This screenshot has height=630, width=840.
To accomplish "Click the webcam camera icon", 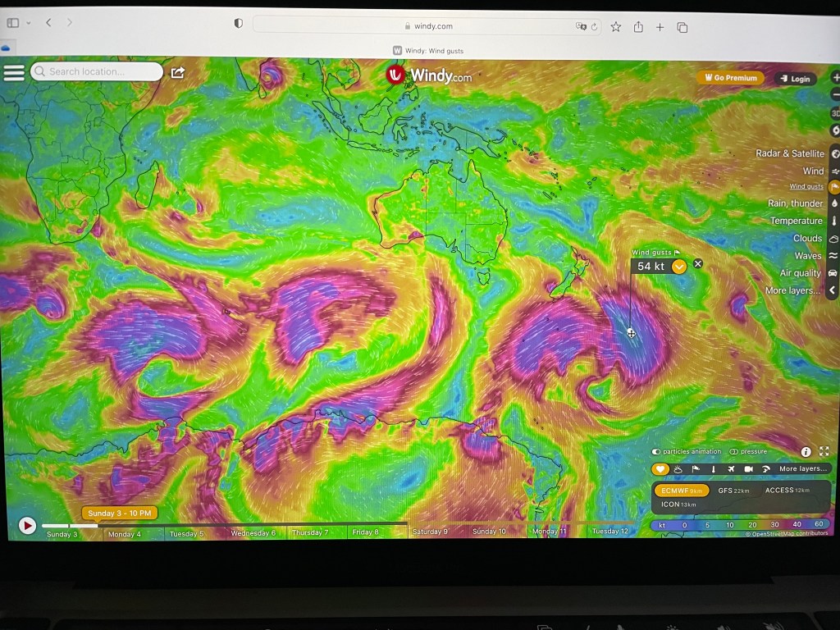I will pos(748,469).
